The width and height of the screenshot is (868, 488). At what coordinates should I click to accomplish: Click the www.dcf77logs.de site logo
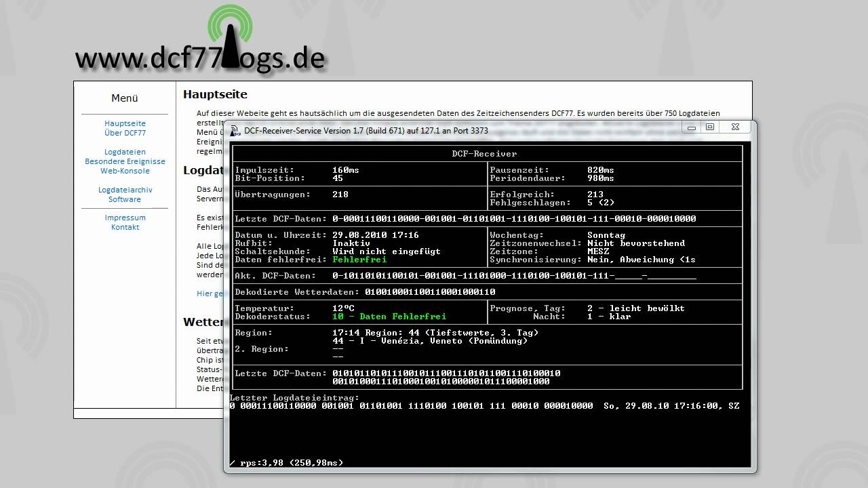(200, 41)
